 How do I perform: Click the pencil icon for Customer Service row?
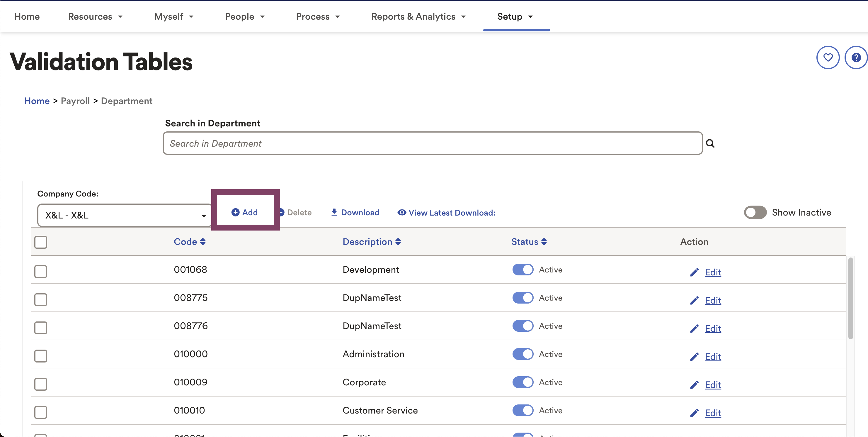point(694,413)
